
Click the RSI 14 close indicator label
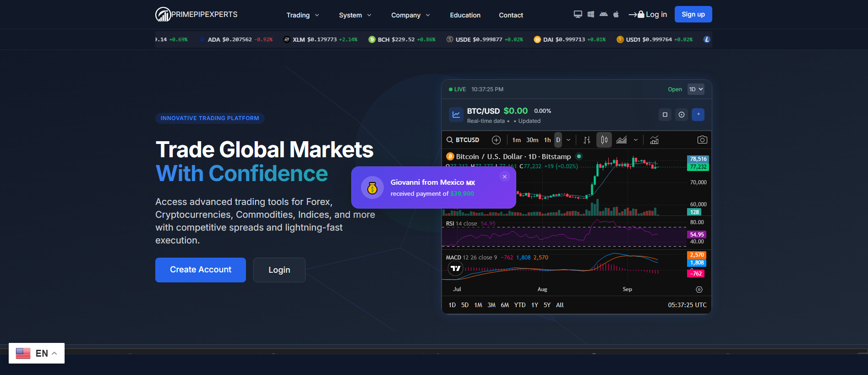(x=462, y=224)
